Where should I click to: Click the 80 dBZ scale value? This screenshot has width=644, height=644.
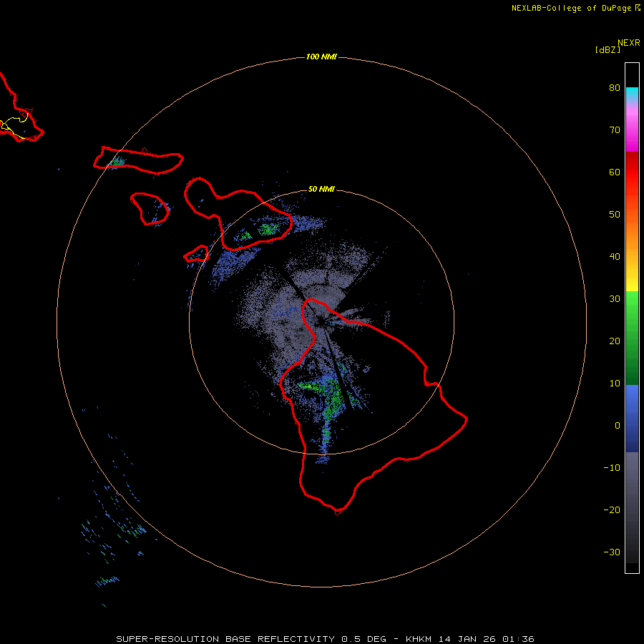click(615, 88)
